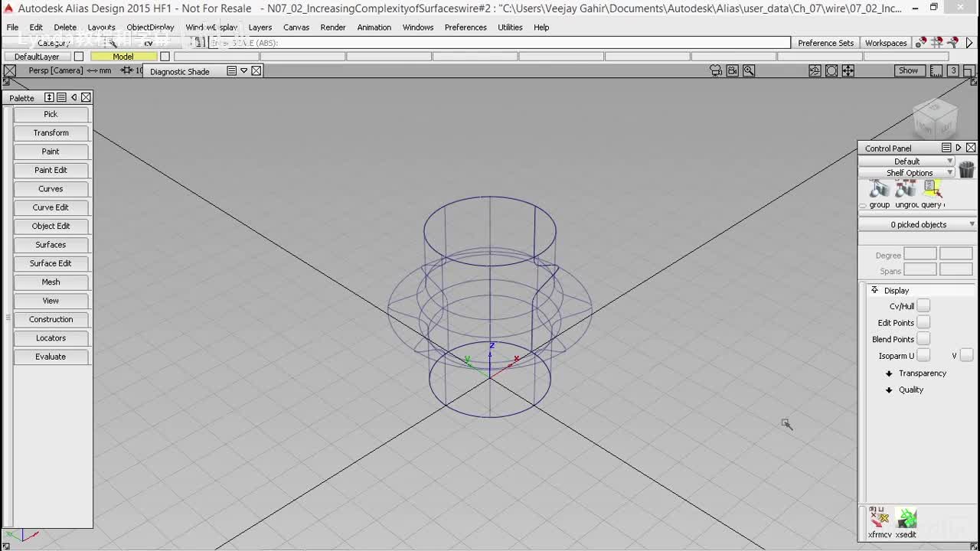Expand the Transparency section
The height and width of the screenshot is (551, 980).
(x=889, y=373)
